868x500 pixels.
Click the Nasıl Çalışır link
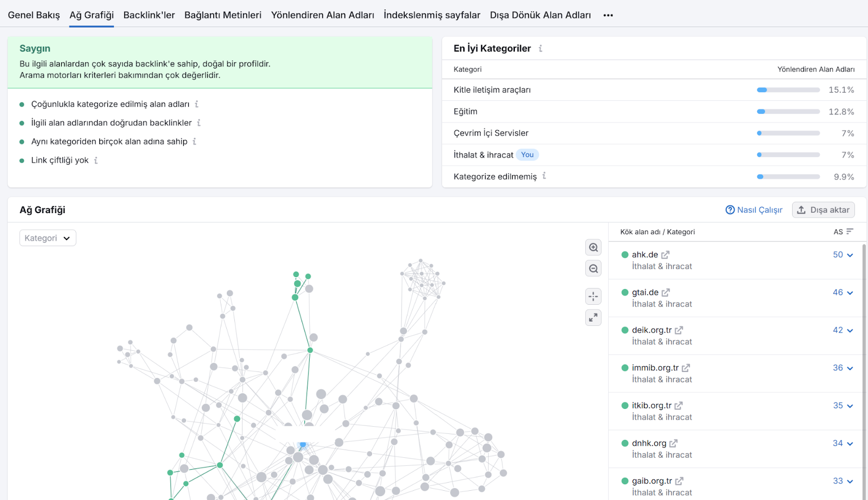pyautogui.click(x=754, y=210)
